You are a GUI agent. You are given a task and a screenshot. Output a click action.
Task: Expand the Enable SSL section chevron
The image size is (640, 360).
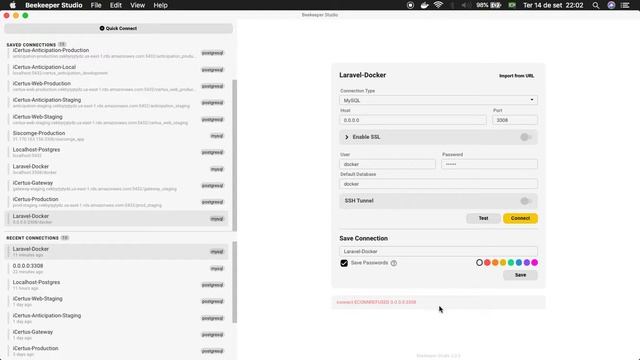347,137
